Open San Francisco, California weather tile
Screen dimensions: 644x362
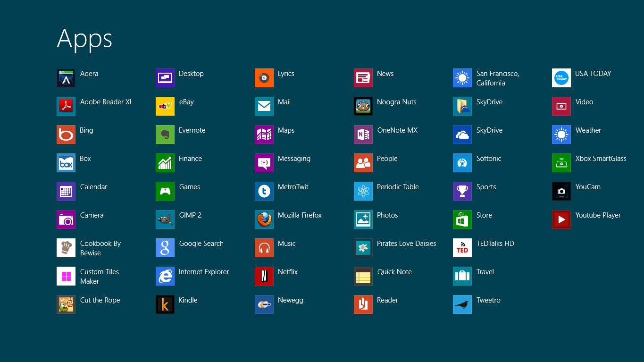(x=462, y=78)
